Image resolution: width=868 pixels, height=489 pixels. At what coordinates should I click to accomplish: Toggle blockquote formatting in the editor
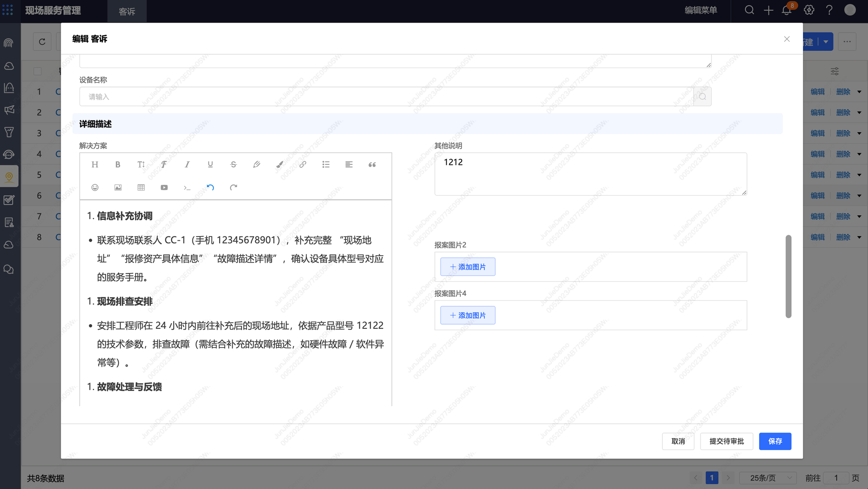point(372,164)
